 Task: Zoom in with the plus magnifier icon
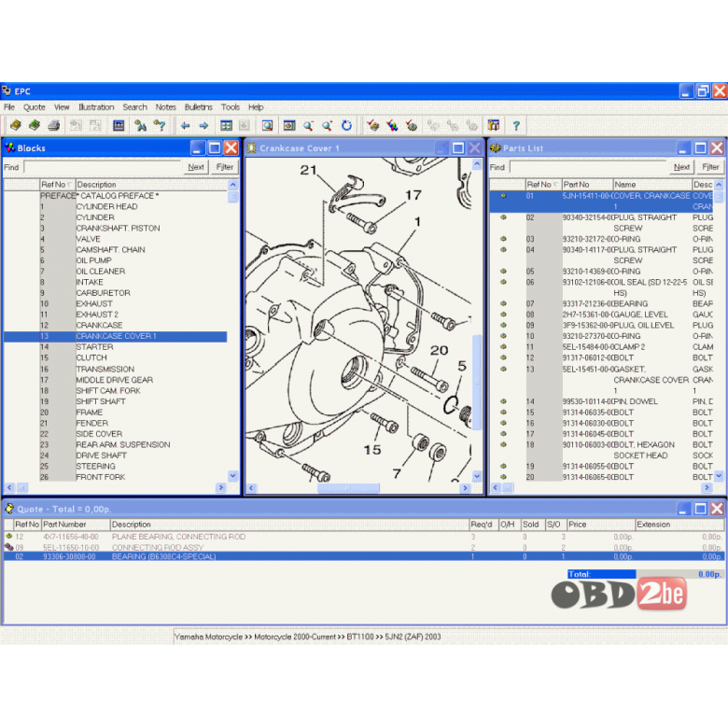[x=328, y=125]
